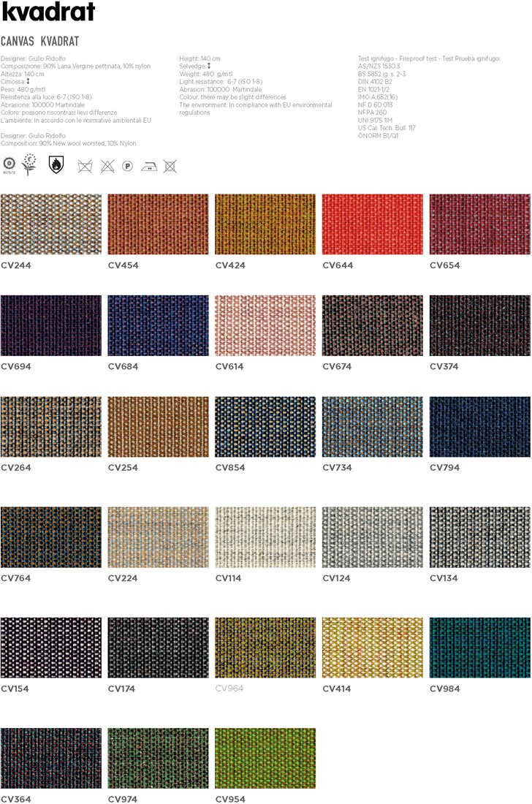
Task: Click the kvadrat logo
Action: point(48,11)
